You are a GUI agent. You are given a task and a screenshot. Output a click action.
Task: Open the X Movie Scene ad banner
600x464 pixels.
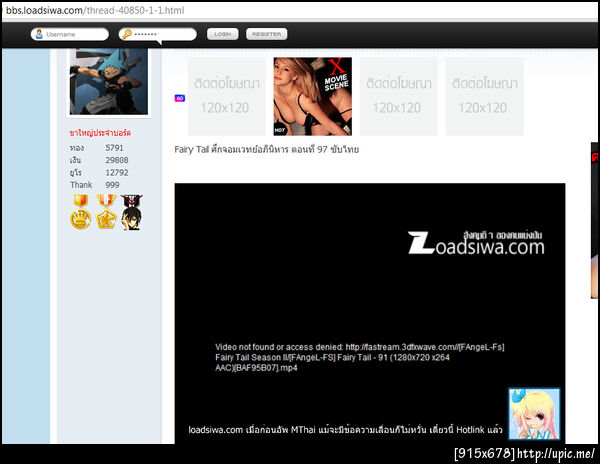point(313,96)
